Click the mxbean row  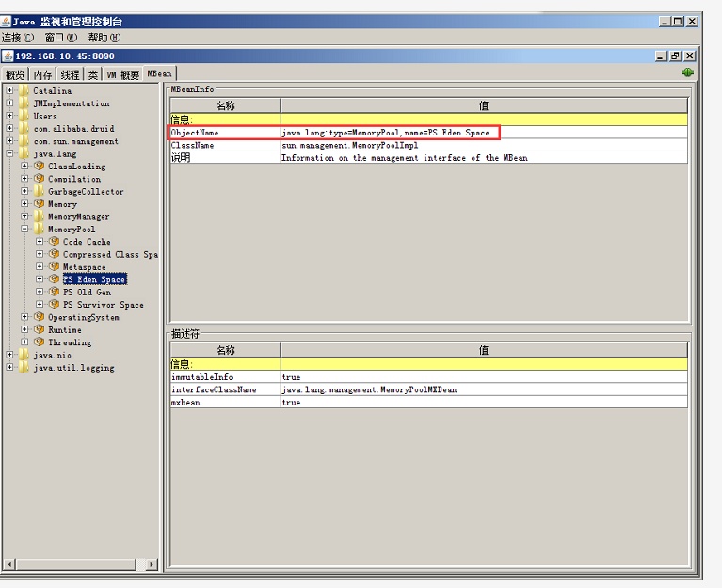[428, 403]
